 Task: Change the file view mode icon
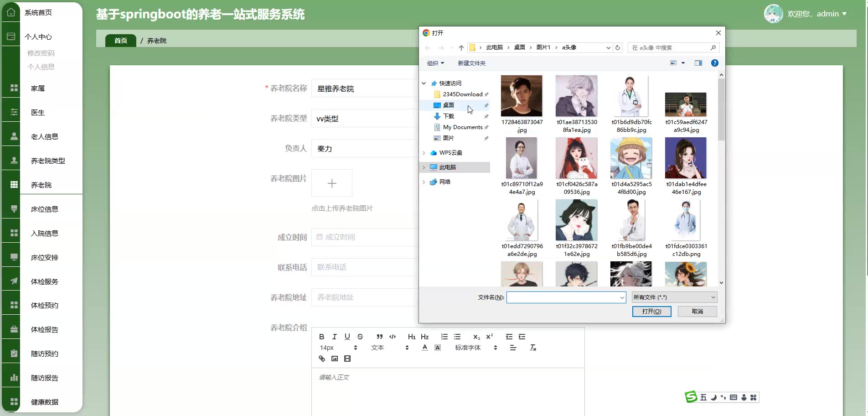[673, 63]
